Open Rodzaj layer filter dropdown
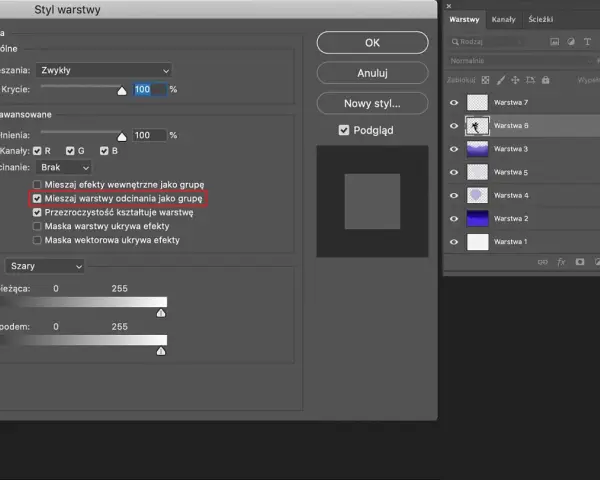600x480 pixels. click(x=487, y=42)
